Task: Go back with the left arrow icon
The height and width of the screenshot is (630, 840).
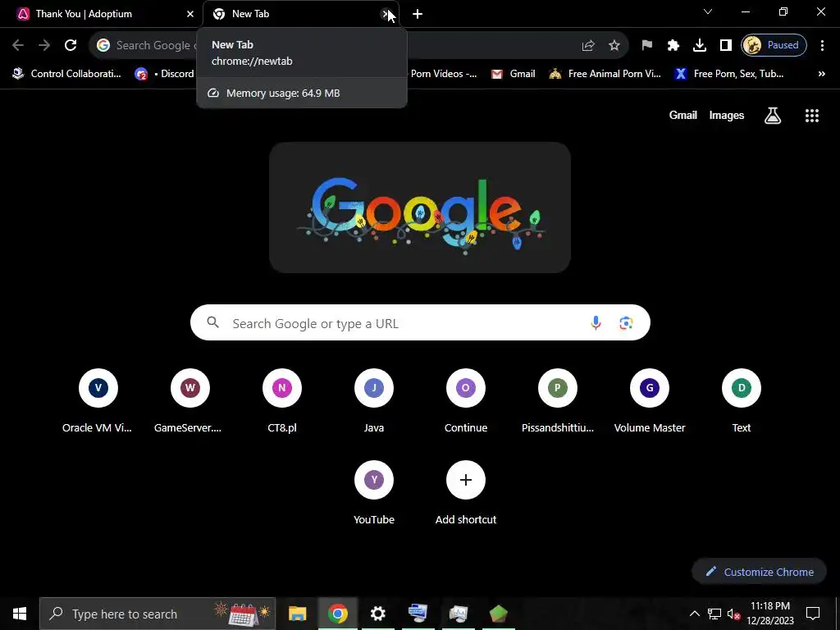Action: coord(18,45)
